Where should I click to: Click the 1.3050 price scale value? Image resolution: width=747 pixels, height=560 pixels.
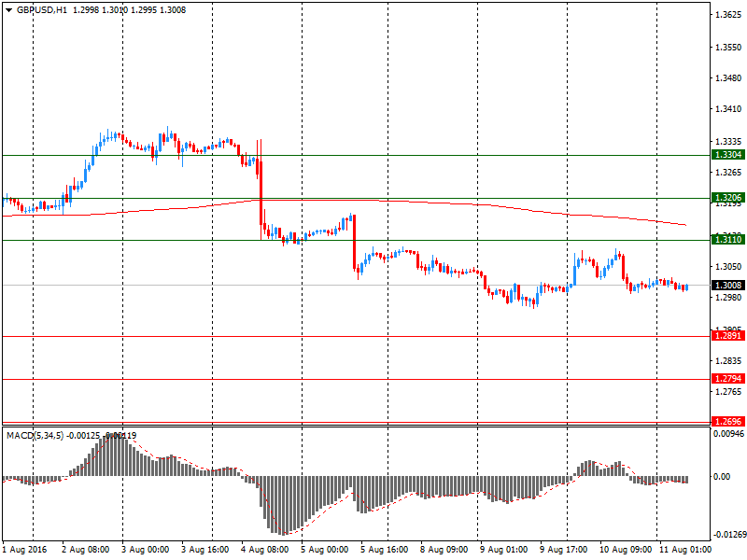(x=728, y=266)
